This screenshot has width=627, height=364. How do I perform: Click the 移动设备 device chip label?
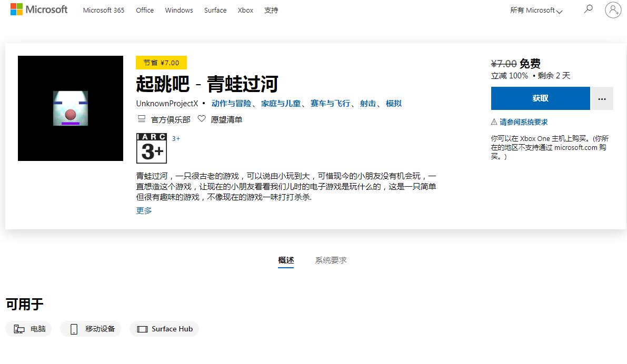pos(100,329)
